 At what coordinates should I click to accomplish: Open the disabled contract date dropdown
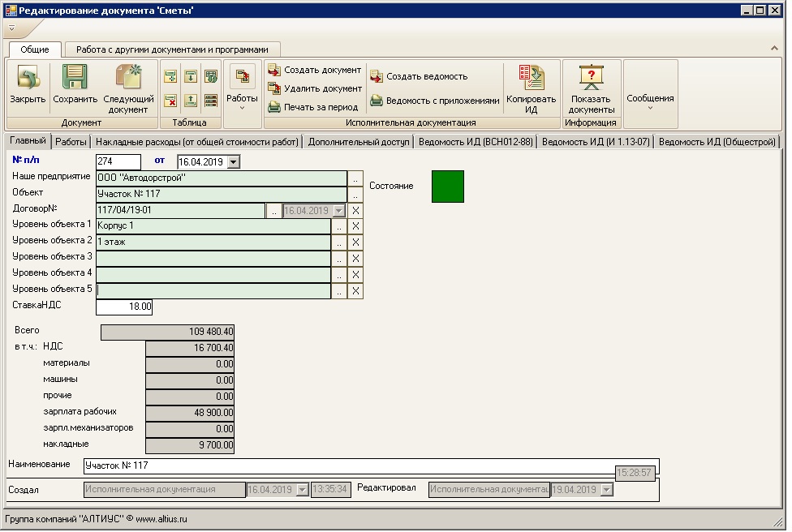(339, 211)
